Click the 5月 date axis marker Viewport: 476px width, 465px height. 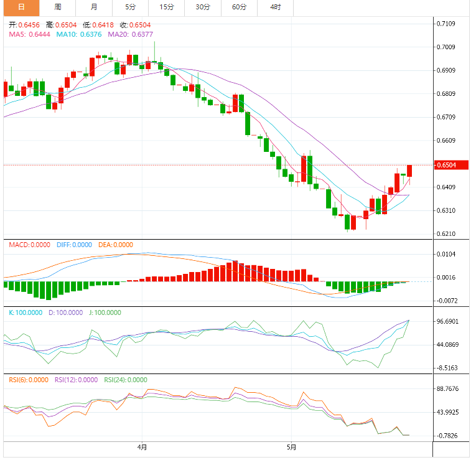pos(291,447)
